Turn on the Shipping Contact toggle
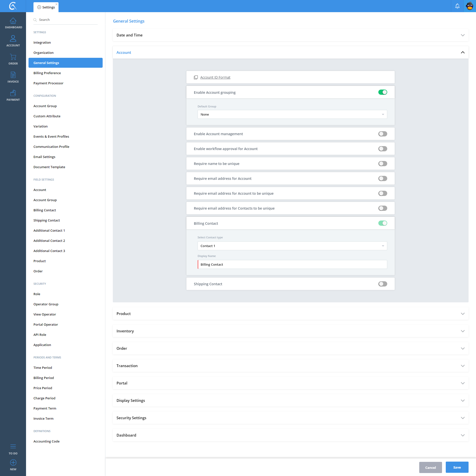The height and width of the screenshot is (476, 476). coord(383,284)
